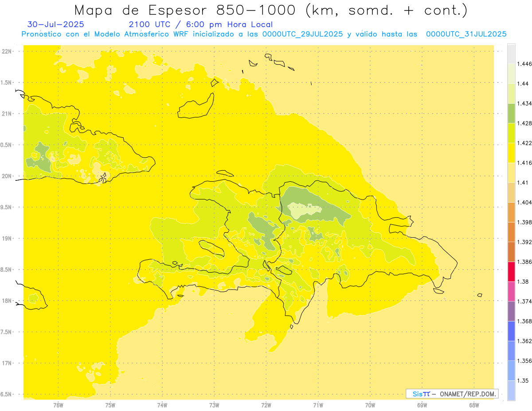Click the '7.5N' latitude label
The image size is (532, 411).
[x=7, y=332]
